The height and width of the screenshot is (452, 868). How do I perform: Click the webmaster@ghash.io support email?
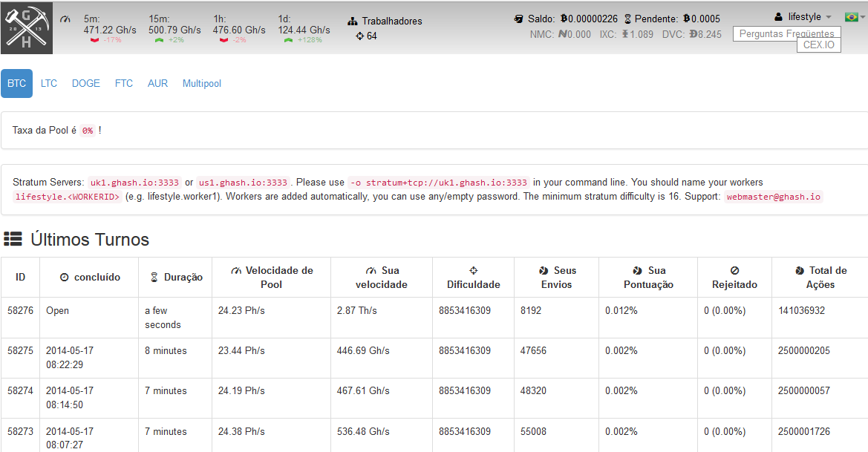click(774, 197)
